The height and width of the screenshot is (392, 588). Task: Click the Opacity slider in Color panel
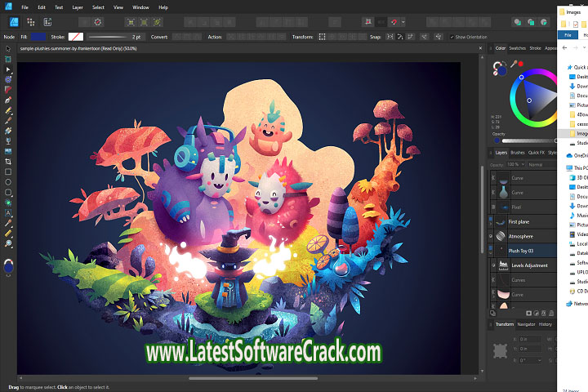click(528, 140)
